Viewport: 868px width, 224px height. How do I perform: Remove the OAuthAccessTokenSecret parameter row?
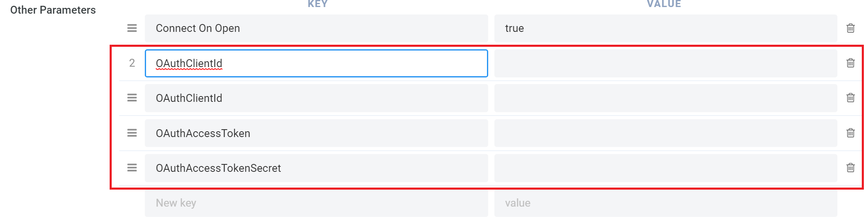click(850, 168)
